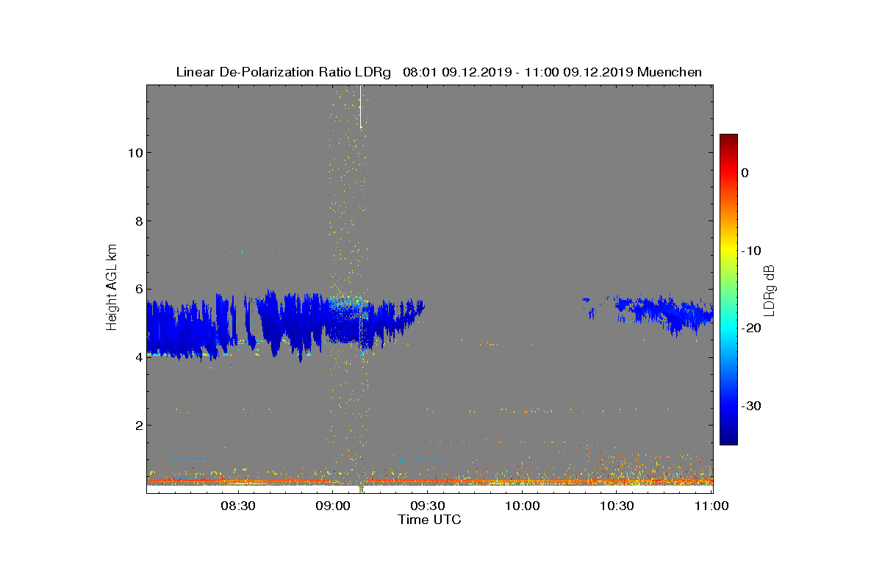This screenshot has height=588, width=882.
Task: Click the white vertical line near 12 km
Action: click(x=361, y=107)
